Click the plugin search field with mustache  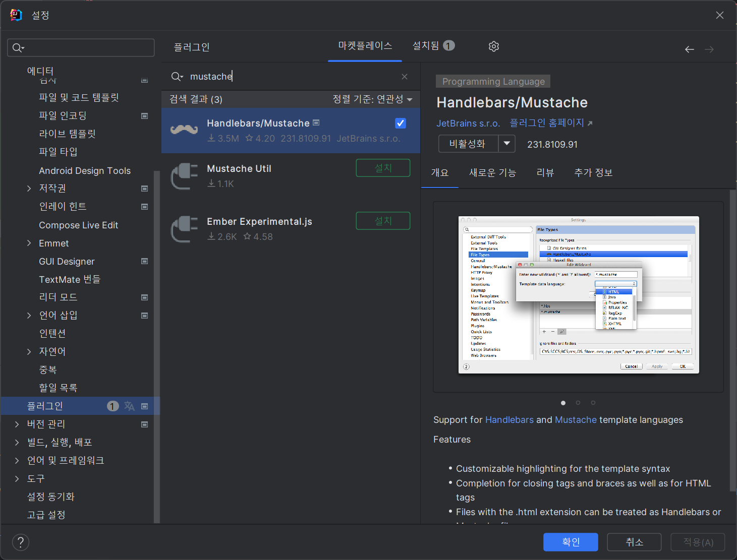[x=290, y=77]
